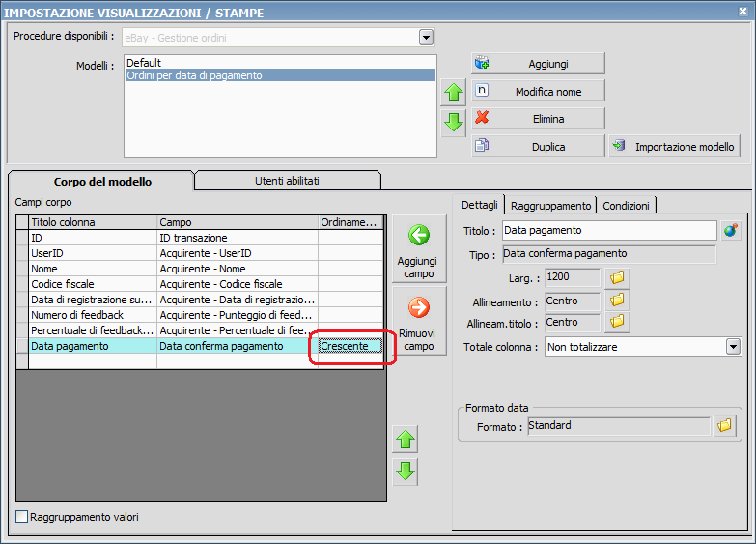Close the Impostazione visualizzazioni window
This screenshot has width=756, height=544.
pos(743,11)
